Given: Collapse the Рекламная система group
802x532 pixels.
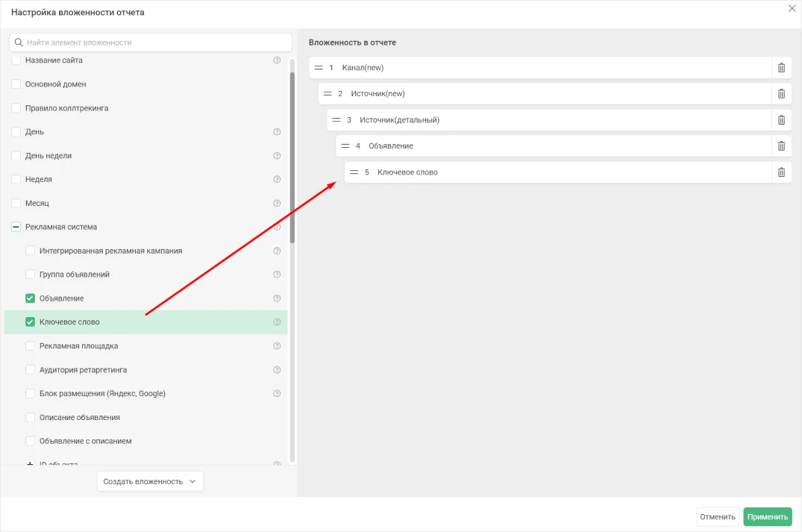Looking at the screenshot, I should (x=16, y=227).
